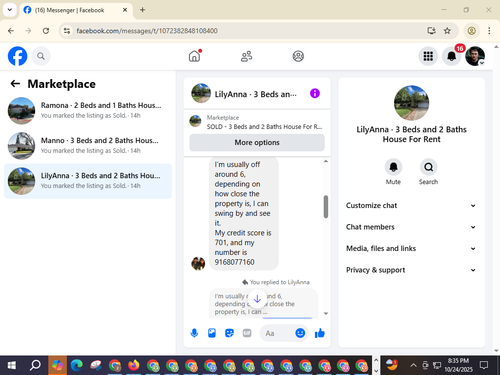Screen dimensions: 500x375
Task: Click the taskbar clock showing 8:35 PM
Action: point(458,365)
